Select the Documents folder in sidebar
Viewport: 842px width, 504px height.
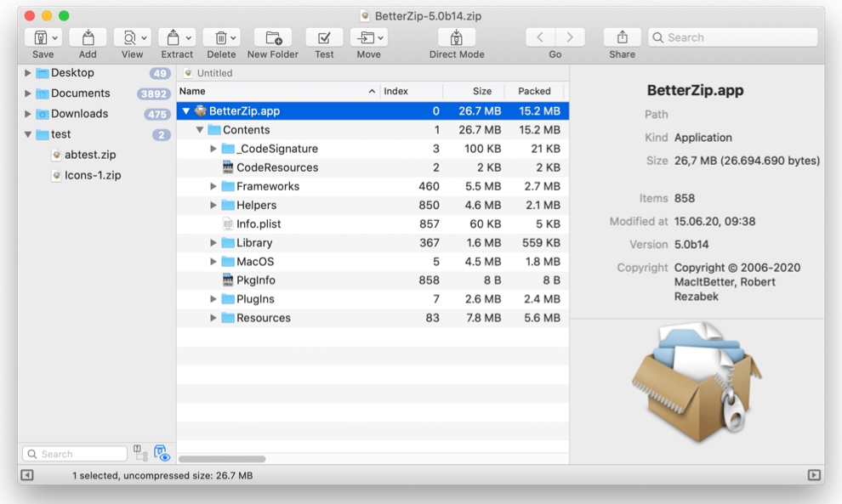pos(81,93)
